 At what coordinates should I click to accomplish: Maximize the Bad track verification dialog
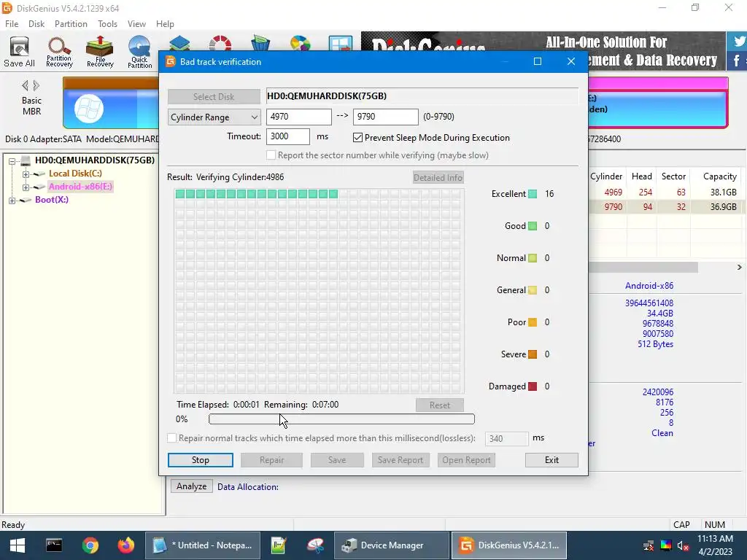click(538, 61)
